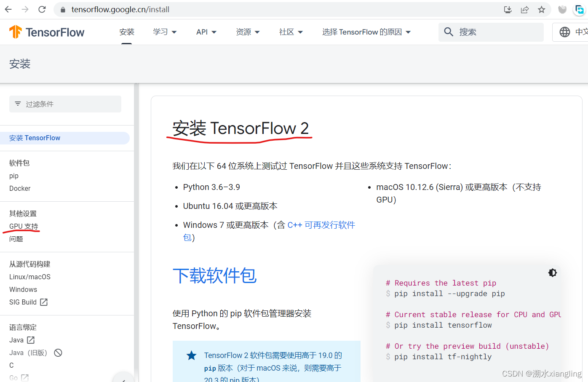The image size is (588, 382).
Task: Click the 下载软件包 heading link
Action: tap(215, 276)
